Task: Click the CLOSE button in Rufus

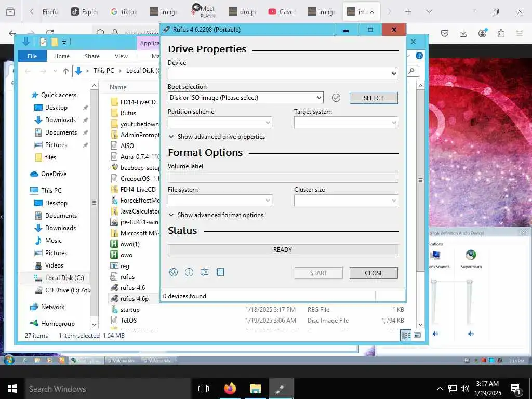Action: [374, 273]
